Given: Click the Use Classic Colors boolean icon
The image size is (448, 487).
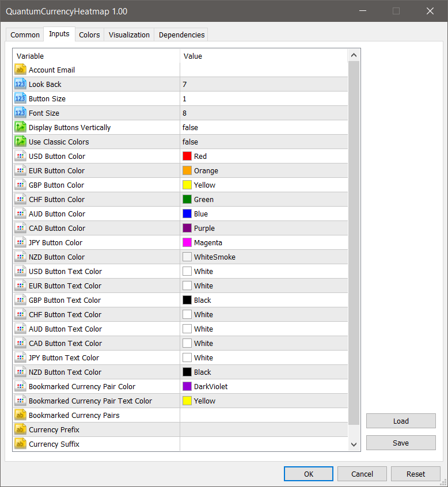Looking at the screenshot, I should click(x=20, y=142).
